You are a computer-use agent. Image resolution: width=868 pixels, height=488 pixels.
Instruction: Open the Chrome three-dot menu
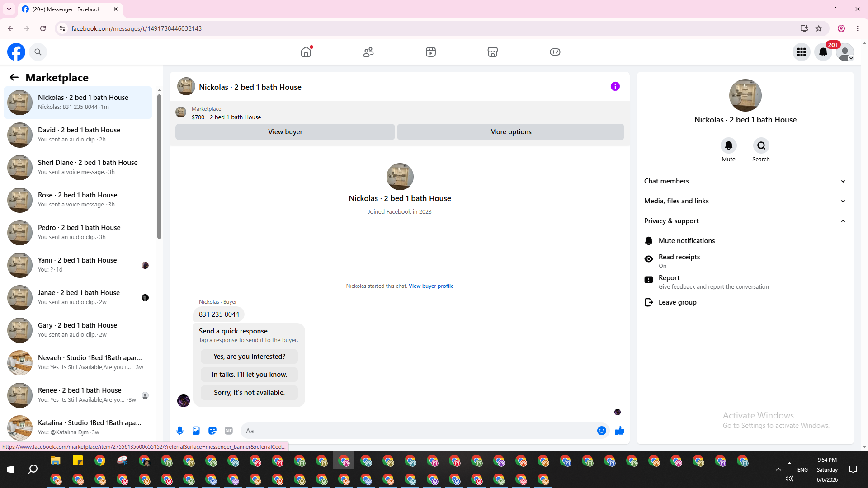(x=858, y=28)
